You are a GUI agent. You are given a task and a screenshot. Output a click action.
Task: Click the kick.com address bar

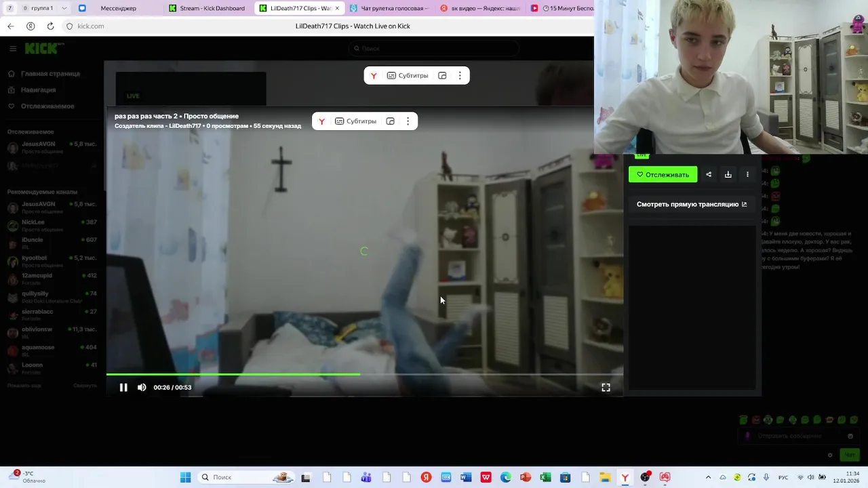pos(91,26)
